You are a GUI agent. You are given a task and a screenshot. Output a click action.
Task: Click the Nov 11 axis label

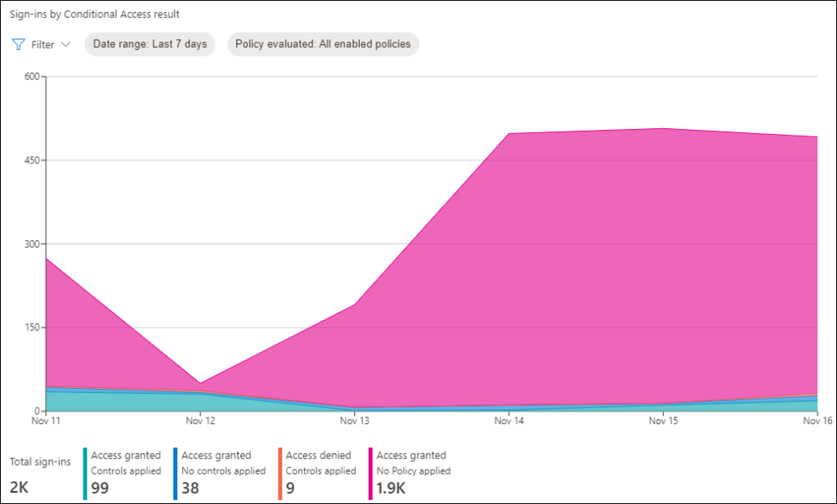click(47, 421)
